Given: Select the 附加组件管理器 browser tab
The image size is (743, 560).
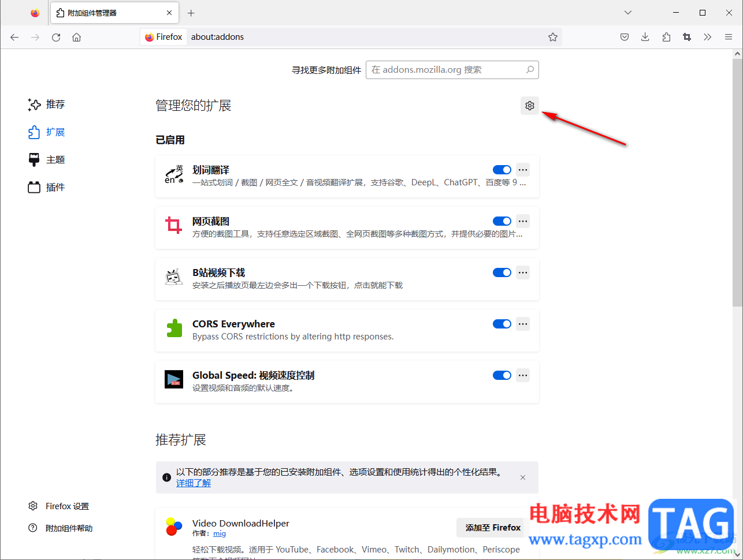Looking at the screenshot, I should pos(114,13).
